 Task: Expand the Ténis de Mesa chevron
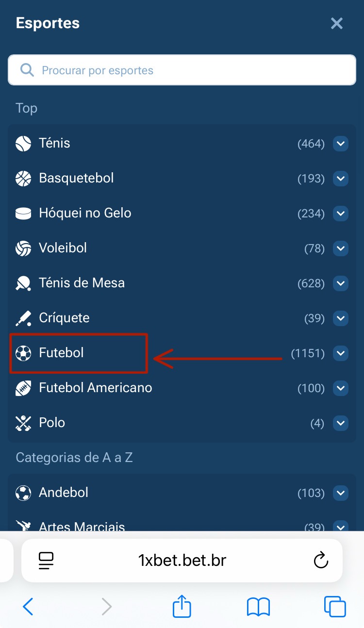[341, 283]
